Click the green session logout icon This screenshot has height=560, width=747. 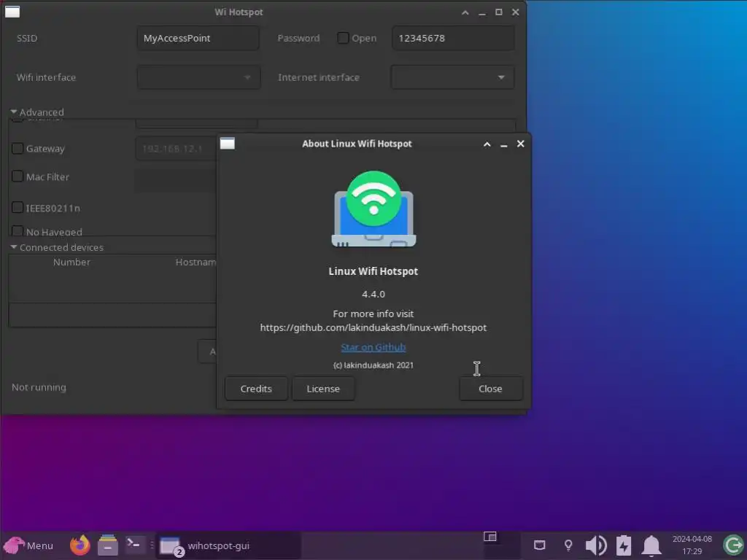pyautogui.click(x=733, y=545)
